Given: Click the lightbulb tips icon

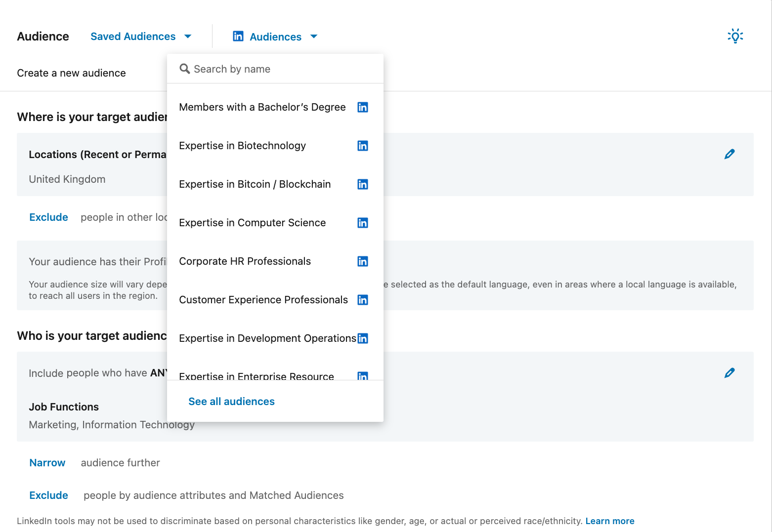Looking at the screenshot, I should pos(735,36).
